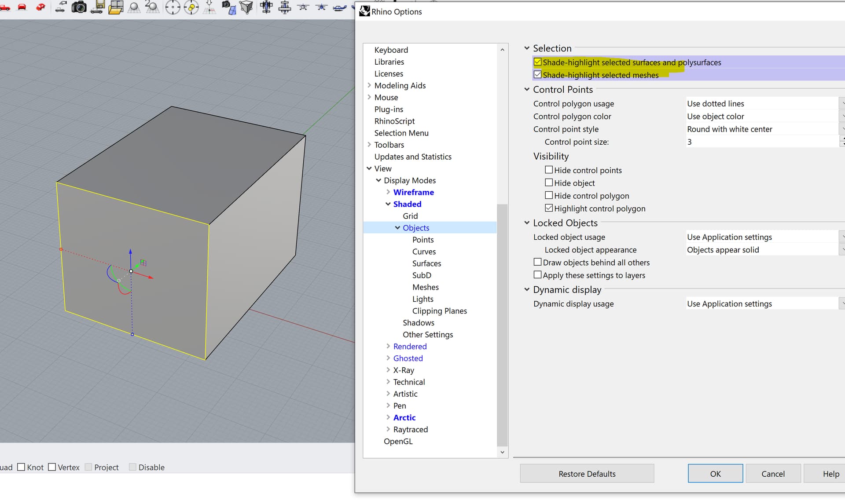Enable Hide control polygon checkbox
Viewport: 845px width, 504px height.
[x=549, y=195]
